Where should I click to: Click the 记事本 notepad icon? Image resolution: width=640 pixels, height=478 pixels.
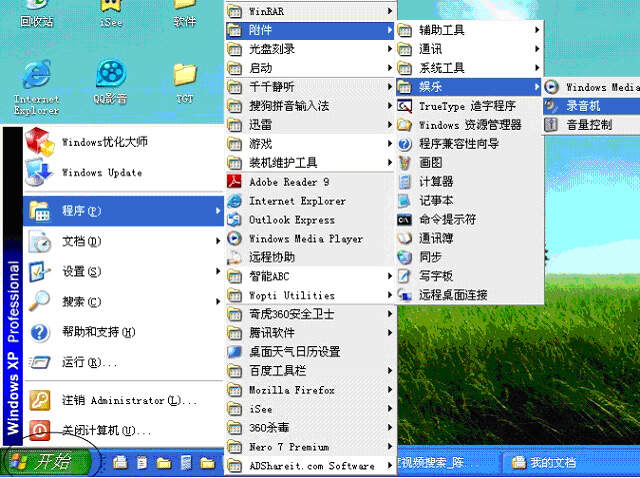pos(404,200)
